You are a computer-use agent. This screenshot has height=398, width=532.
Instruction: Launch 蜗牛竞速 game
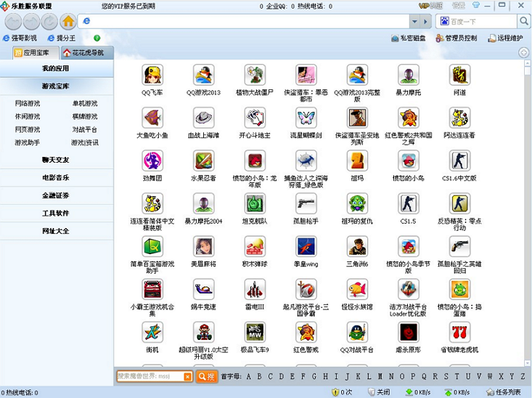coord(203,289)
